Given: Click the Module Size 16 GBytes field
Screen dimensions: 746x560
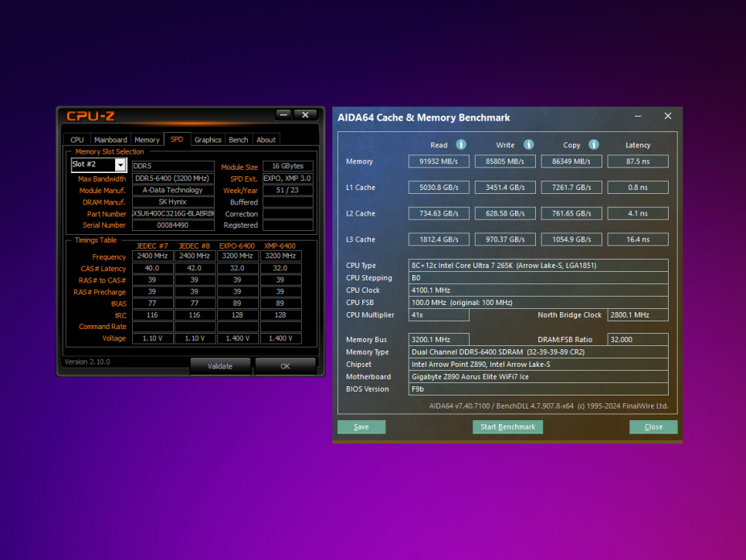Looking at the screenshot, I should click(288, 166).
